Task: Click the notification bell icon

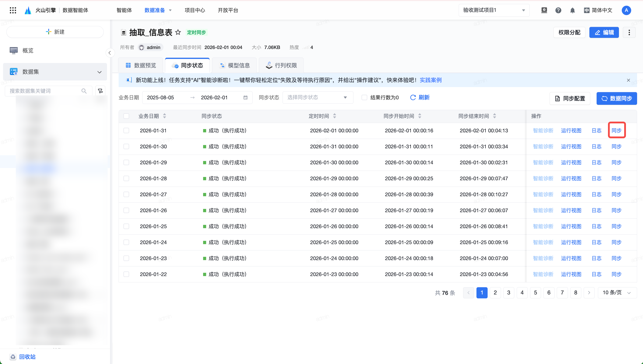Action: point(572,10)
